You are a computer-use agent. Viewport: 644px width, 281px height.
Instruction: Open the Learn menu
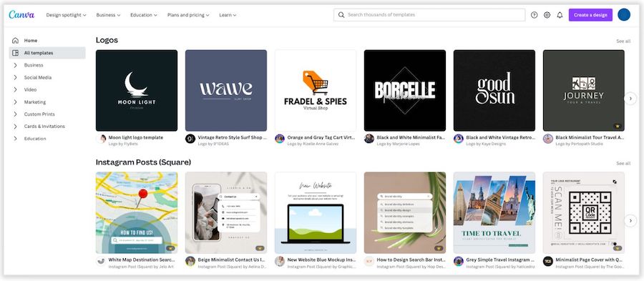228,15
